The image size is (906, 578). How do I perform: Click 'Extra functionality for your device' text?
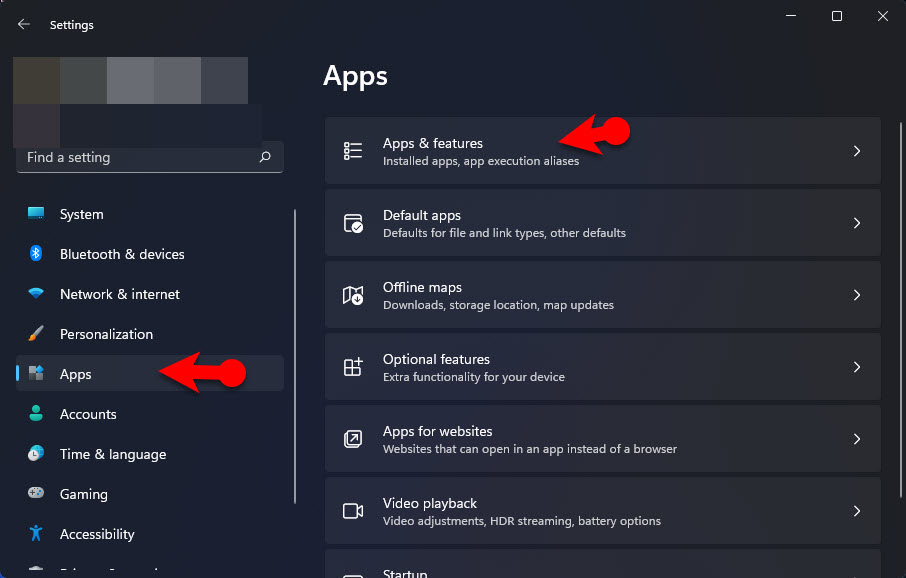click(x=474, y=377)
